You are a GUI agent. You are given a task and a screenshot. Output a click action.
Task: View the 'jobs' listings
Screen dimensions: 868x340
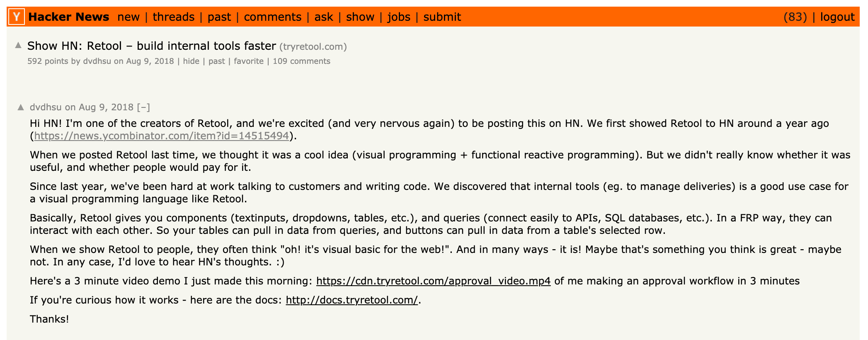399,17
